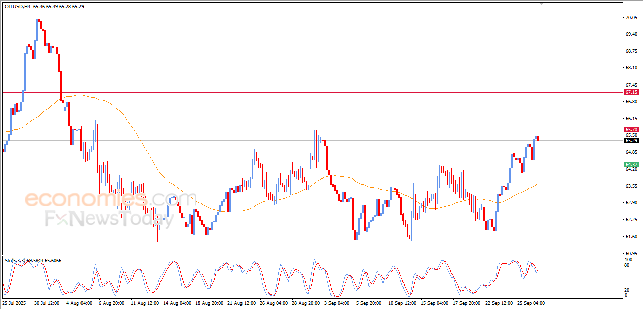Select the green 64.37 price level tag
Viewport: 644px width, 310px height.
point(631,165)
